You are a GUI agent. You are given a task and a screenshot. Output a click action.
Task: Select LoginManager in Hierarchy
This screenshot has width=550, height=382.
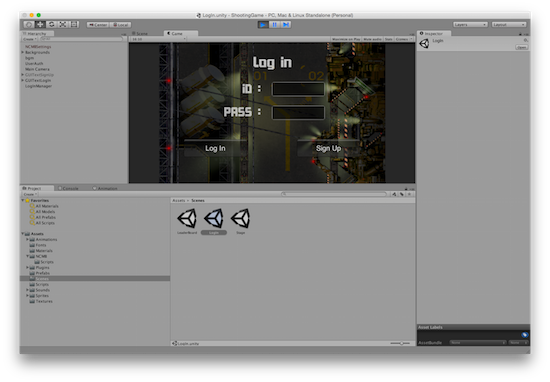(x=38, y=86)
